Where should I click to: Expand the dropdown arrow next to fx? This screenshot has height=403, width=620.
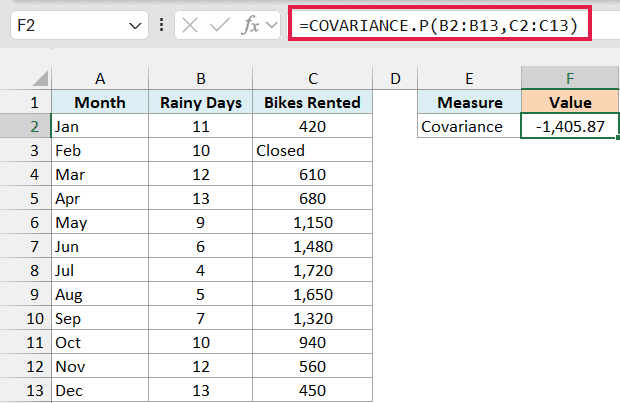[x=272, y=26]
